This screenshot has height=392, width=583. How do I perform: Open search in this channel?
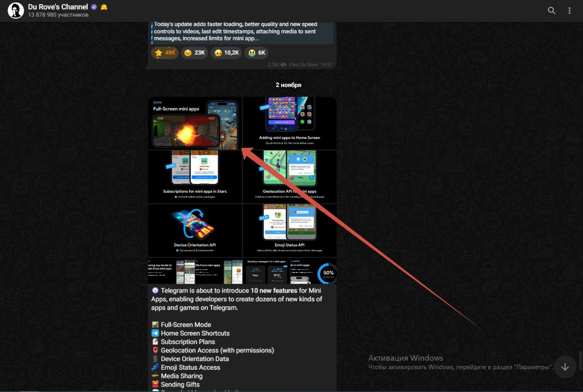(x=551, y=10)
